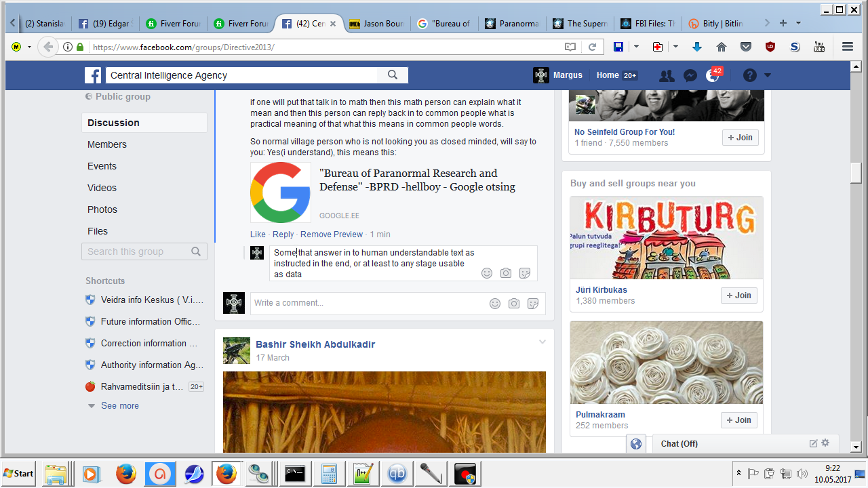Image resolution: width=868 pixels, height=488 pixels.
Task: Click the right tab strip overflow arrow
Action: [x=767, y=23]
